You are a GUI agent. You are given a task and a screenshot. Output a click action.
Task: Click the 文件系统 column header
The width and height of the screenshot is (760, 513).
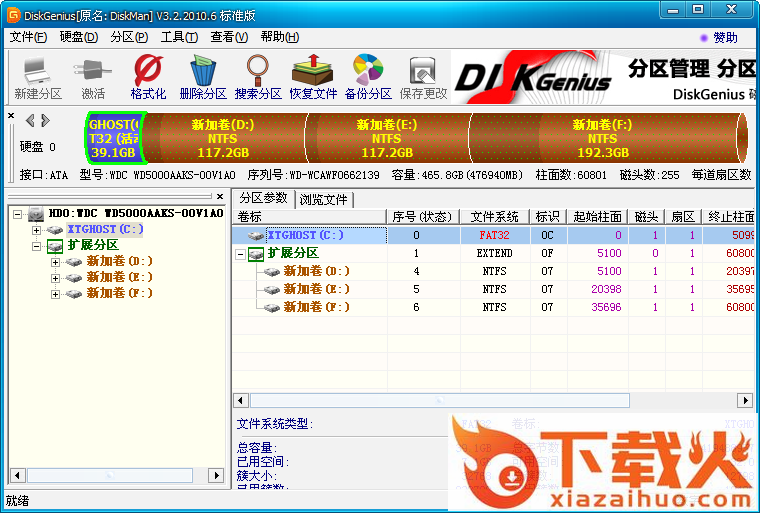pos(494,217)
